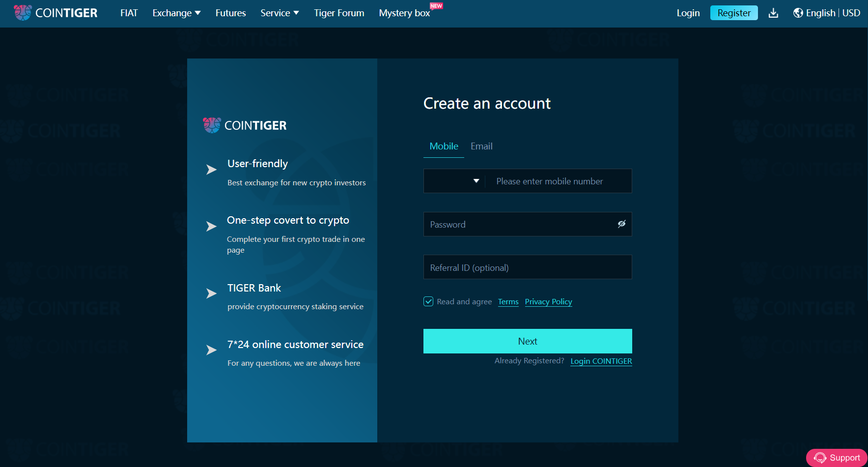
Task: Expand the Exchange menu
Action: tap(176, 13)
